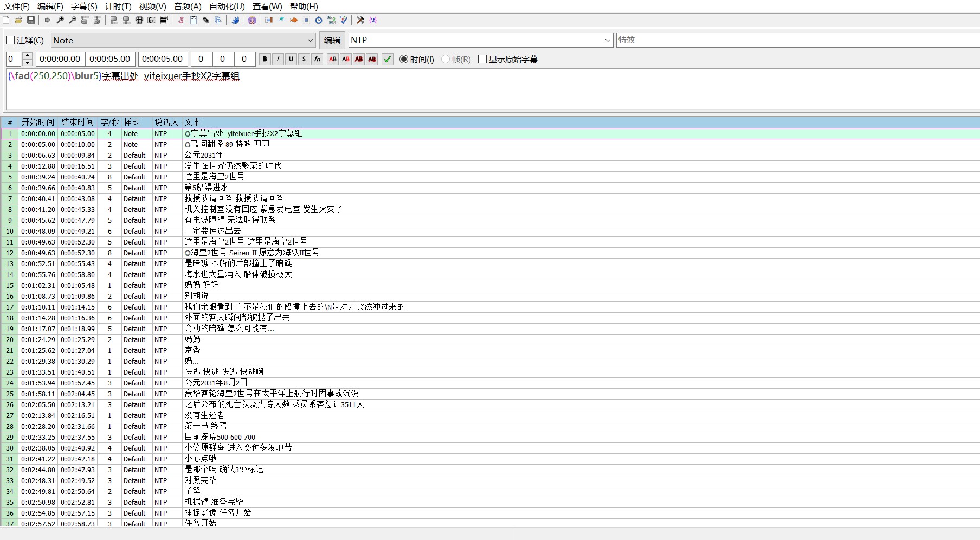Viewport: 980px width, 540px height.
Task: Open script properties clipboard icon
Action: [x=194, y=20]
